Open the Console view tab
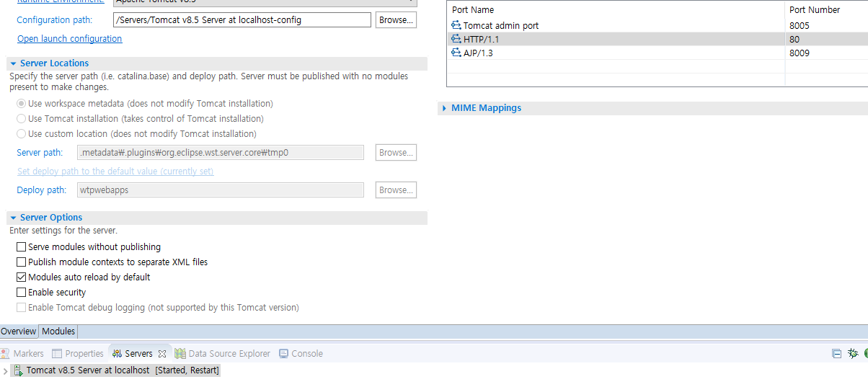The width and height of the screenshot is (868, 387). point(301,354)
